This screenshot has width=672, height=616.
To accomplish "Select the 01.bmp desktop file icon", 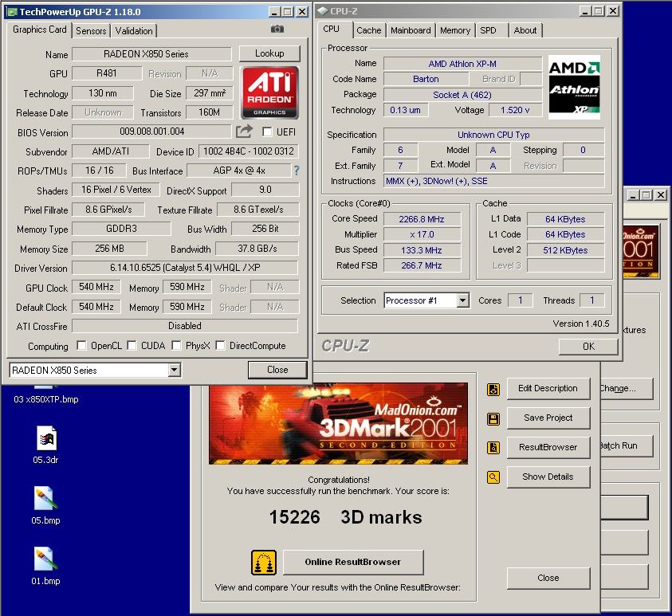I will click(x=45, y=559).
